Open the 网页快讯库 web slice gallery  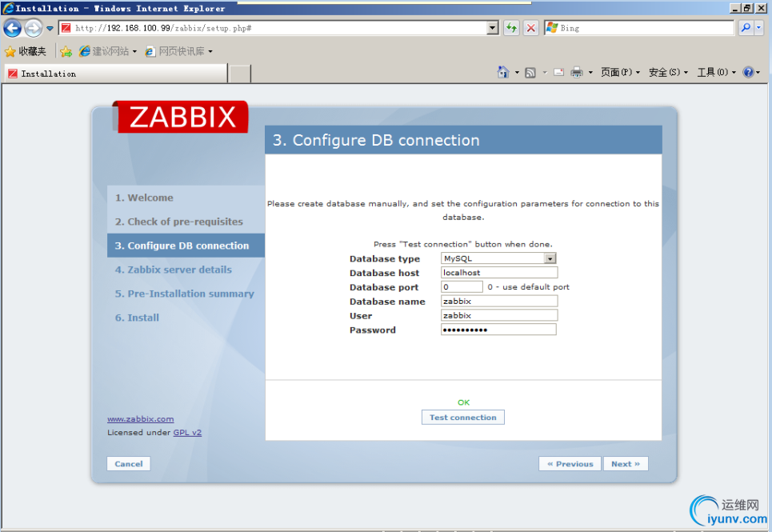pos(178,51)
